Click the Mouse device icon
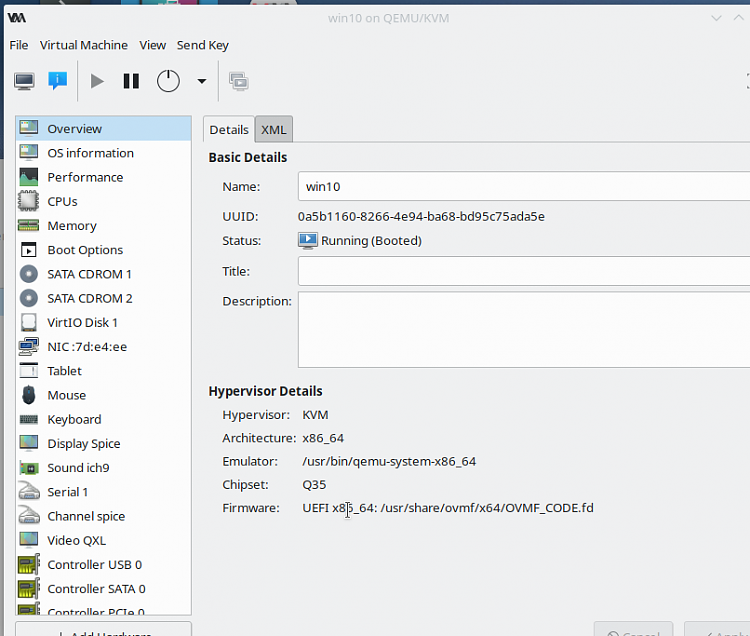 [29, 395]
